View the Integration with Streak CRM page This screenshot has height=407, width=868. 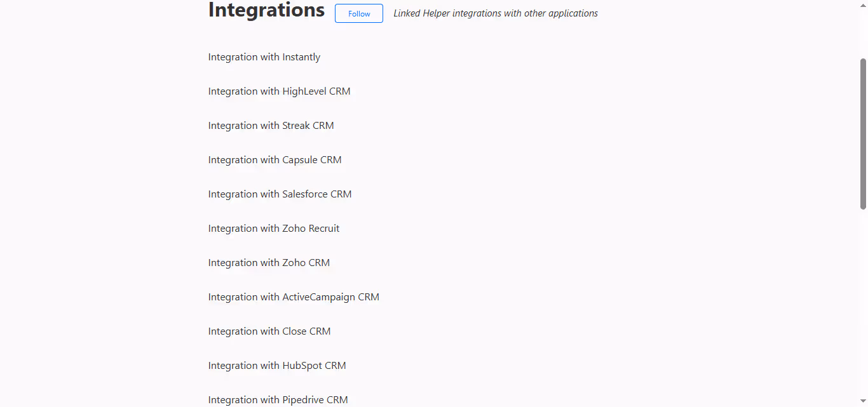(x=271, y=125)
